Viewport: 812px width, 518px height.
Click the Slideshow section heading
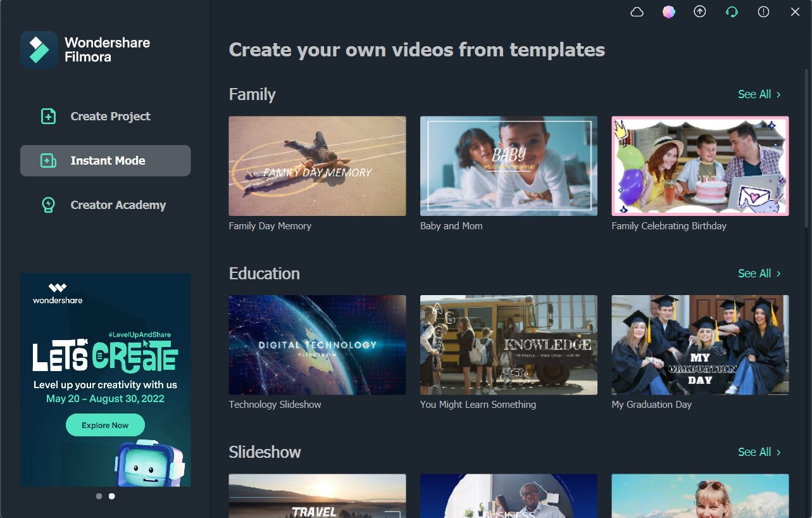265,452
